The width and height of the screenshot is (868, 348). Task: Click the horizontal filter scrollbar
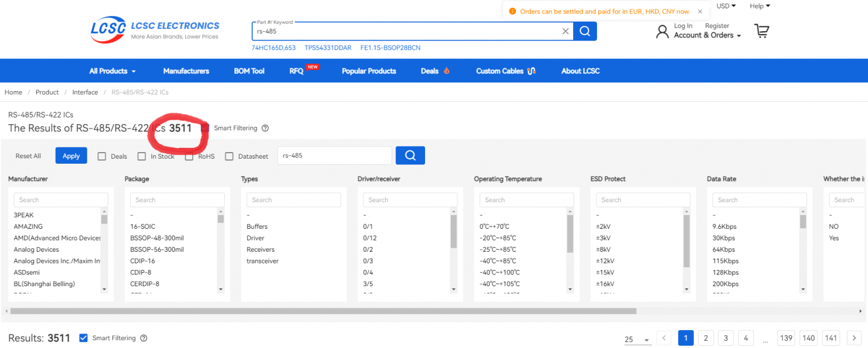pos(323,311)
